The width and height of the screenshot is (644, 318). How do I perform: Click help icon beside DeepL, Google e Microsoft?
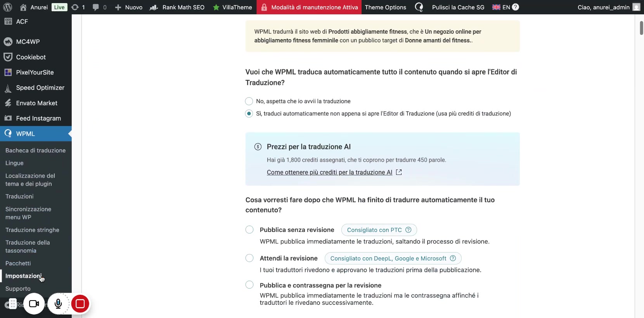pyautogui.click(x=453, y=258)
